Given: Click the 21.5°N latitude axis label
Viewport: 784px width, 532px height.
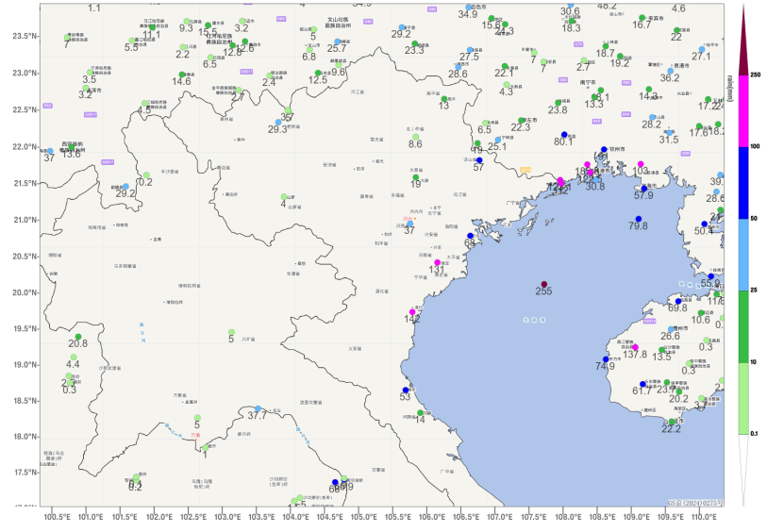Looking at the screenshot, I should (x=25, y=184).
